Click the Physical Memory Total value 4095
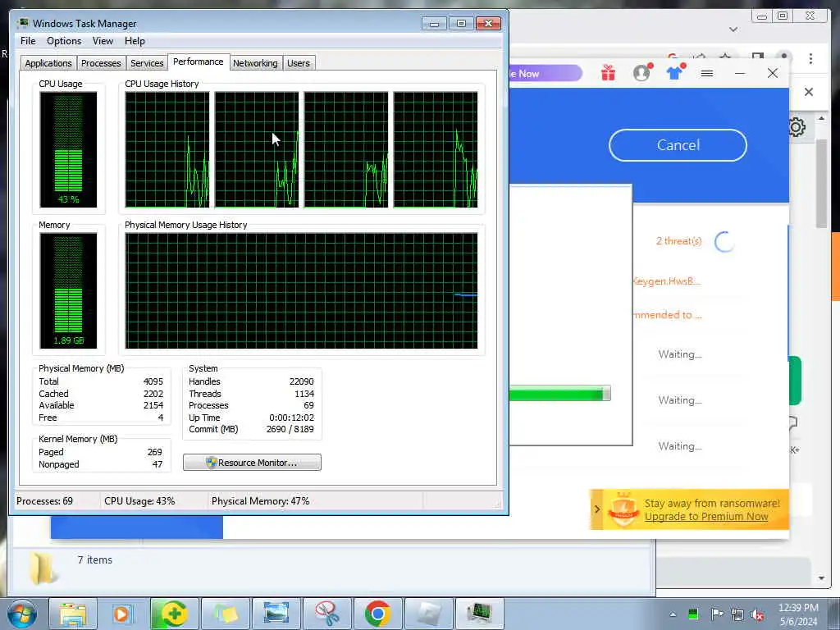The height and width of the screenshot is (630, 840). coord(153,381)
